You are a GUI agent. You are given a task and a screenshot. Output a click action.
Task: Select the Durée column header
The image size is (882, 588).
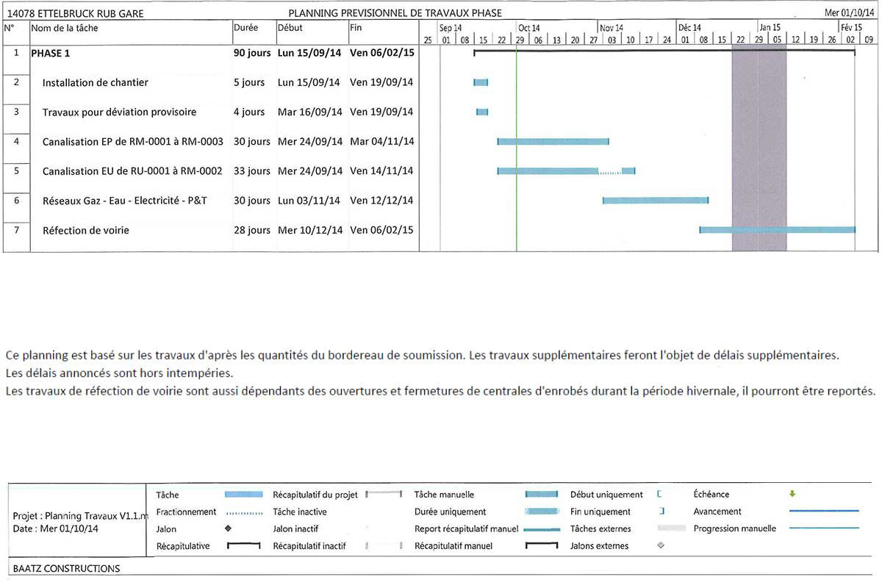245,28
